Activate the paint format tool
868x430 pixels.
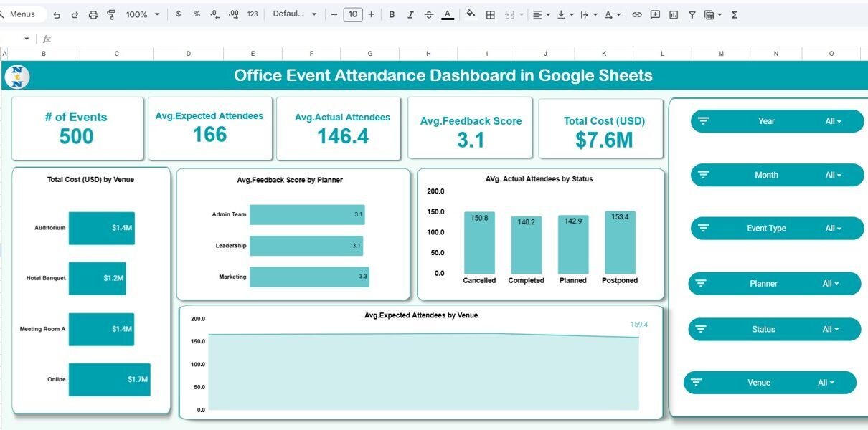[x=111, y=14]
